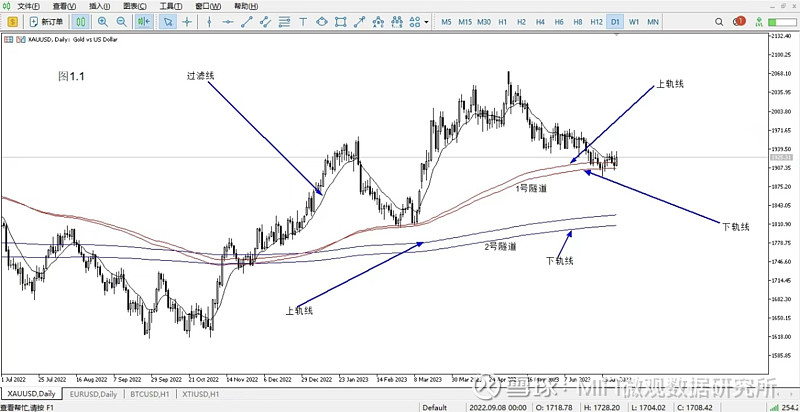
Task: Switch to H1 timeframe
Action: (x=503, y=22)
